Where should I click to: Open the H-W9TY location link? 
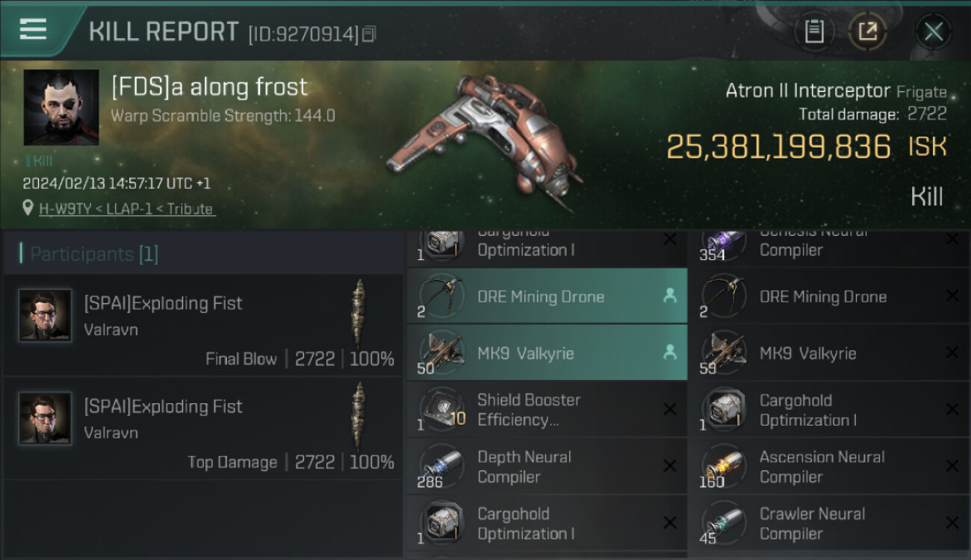point(127,209)
